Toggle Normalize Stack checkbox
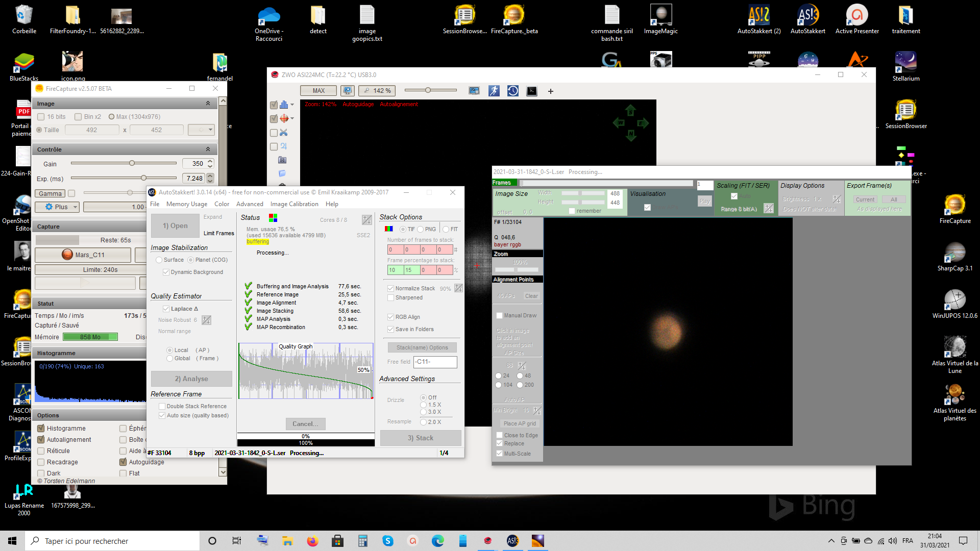Viewport: 980px width, 551px height. [x=390, y=288]
